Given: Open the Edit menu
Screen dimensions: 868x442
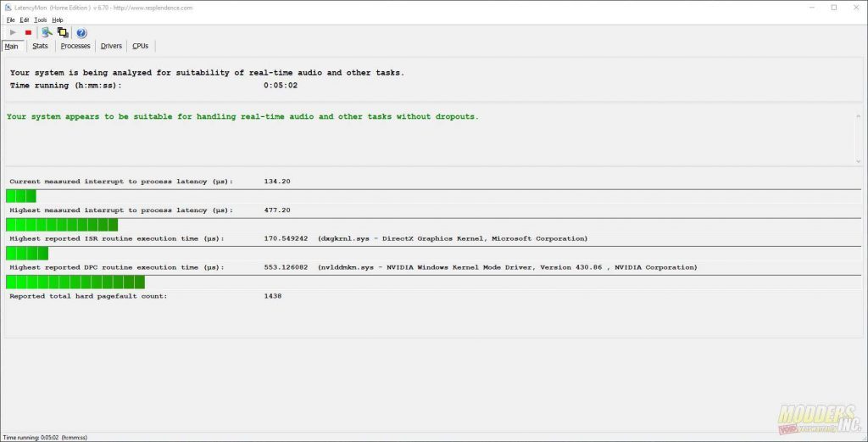Looking at the screenshot, I should 25,20.
